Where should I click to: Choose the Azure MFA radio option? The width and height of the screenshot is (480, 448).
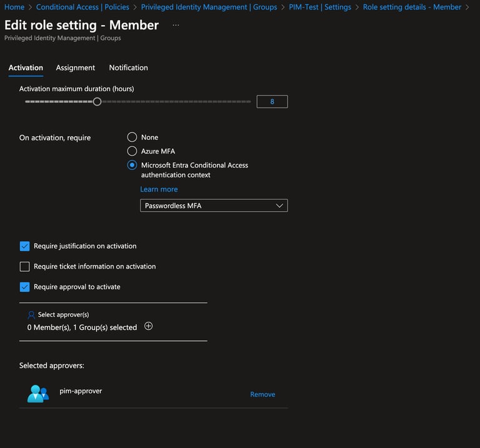[132, 151]
